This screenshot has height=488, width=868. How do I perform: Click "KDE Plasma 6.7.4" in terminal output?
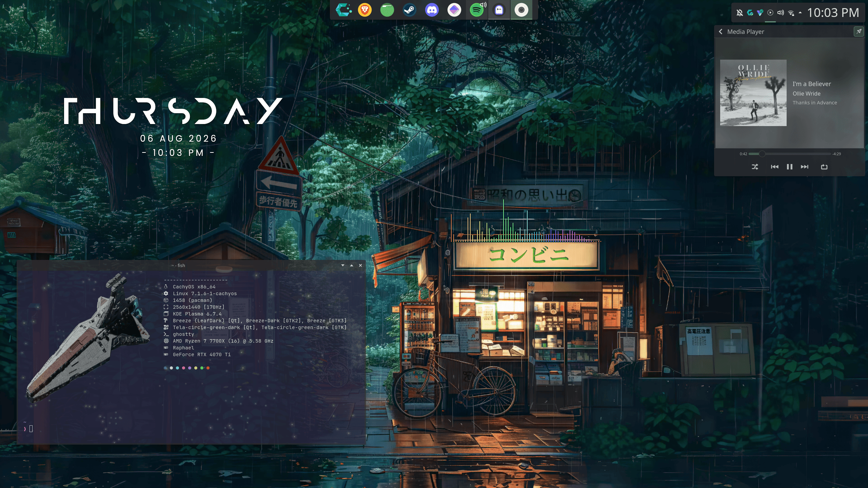(x=197, y=314)
